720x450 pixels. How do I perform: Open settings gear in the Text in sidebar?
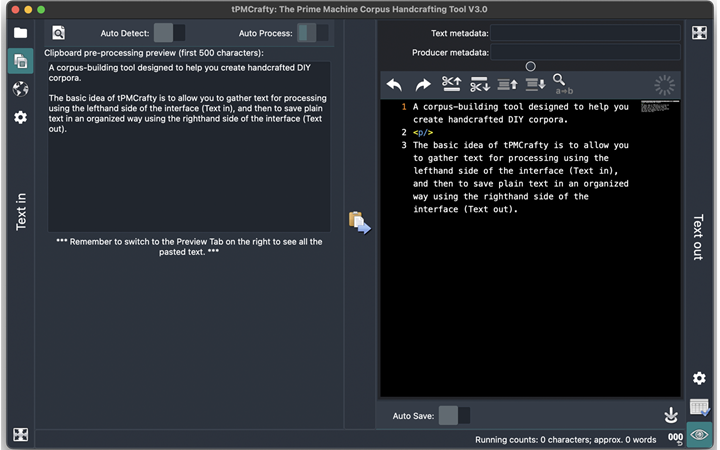[20, 117]
